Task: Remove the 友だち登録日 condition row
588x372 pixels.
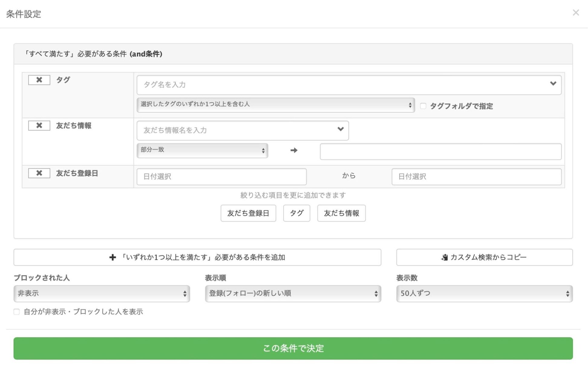Action: coord(39,173)
